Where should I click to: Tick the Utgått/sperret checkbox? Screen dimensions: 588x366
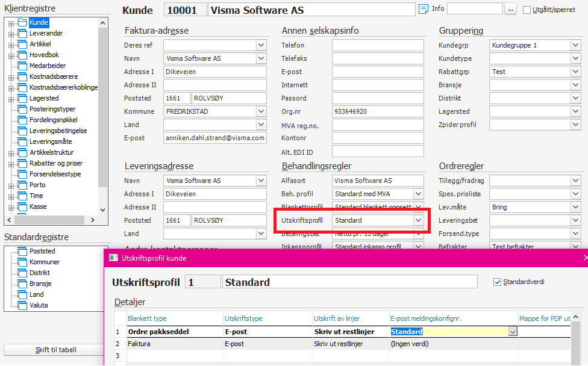click(527, 10)
